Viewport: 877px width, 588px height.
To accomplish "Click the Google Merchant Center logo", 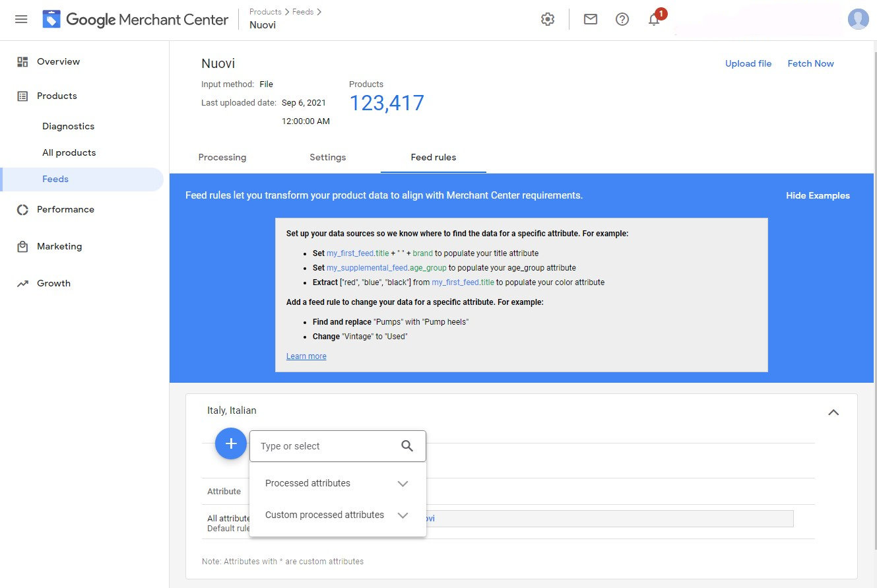I will click(135, 19).
